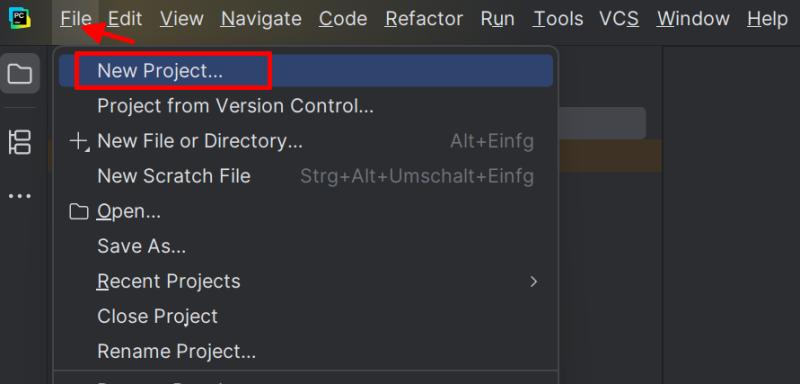
Task: Select Close Project option
Action: click(x=306, y=316)
